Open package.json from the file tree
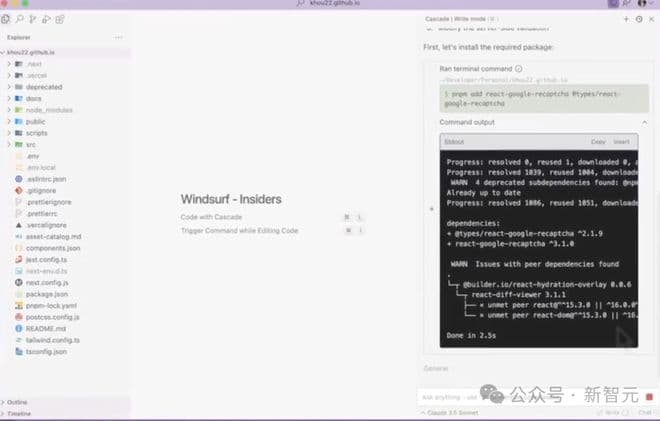 point(46,294)
